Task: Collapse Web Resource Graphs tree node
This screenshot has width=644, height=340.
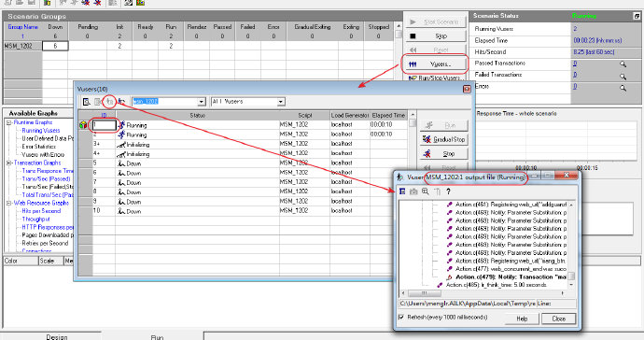Action: point(8,203)
